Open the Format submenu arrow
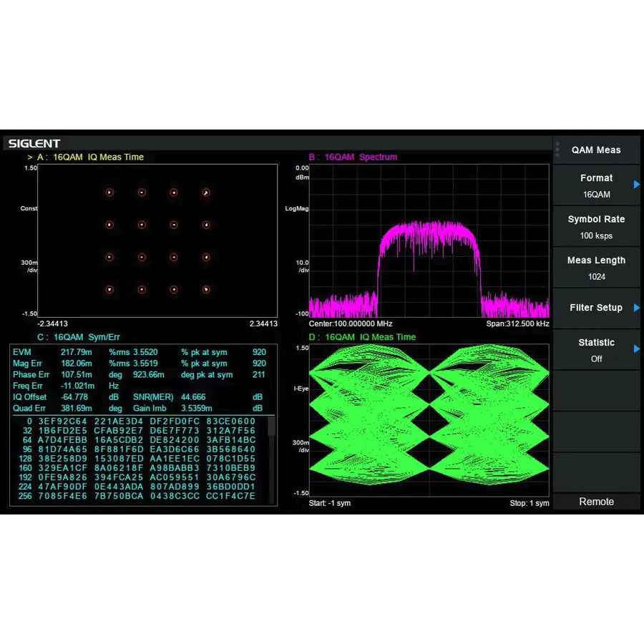 tap(636, 184)
